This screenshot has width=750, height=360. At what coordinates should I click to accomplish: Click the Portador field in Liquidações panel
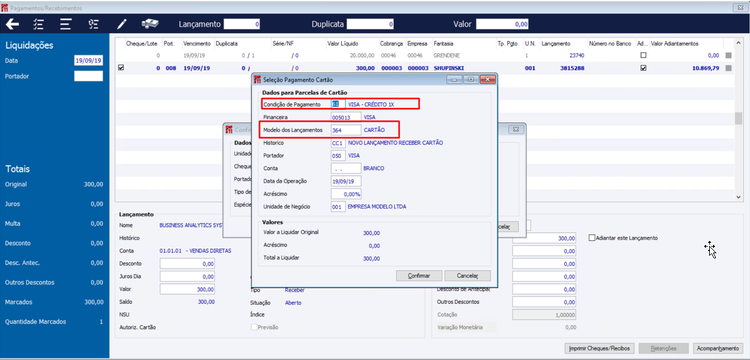[x=88, y=76]
